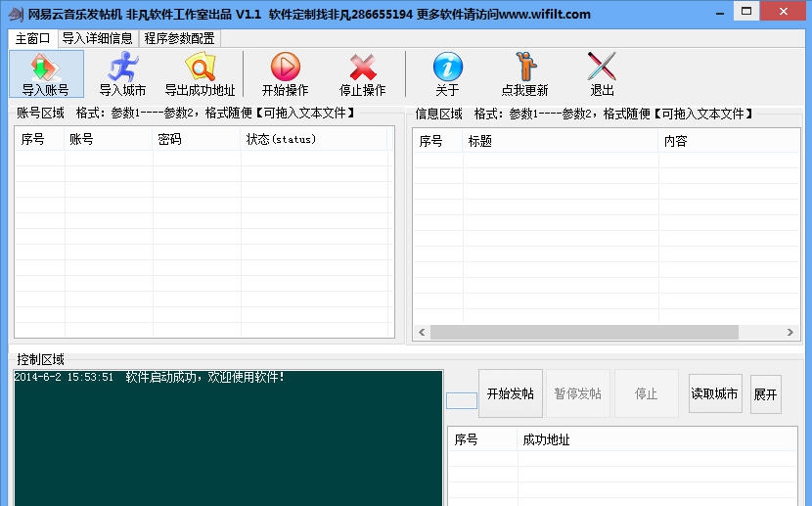Viewport: 812px width, 506px height.
Task: Click the 暂停发帖 button
Action: tap(578, 393)
